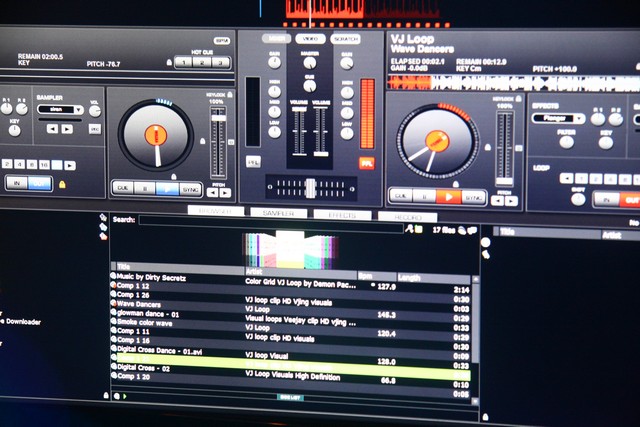Set left deck loop OUT point

coord(40,184)
